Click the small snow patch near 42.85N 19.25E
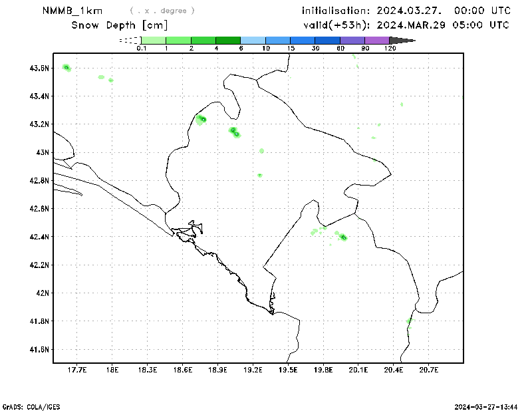Image resolution: width=532 pixels, height=411 pixels. (260, 175)
